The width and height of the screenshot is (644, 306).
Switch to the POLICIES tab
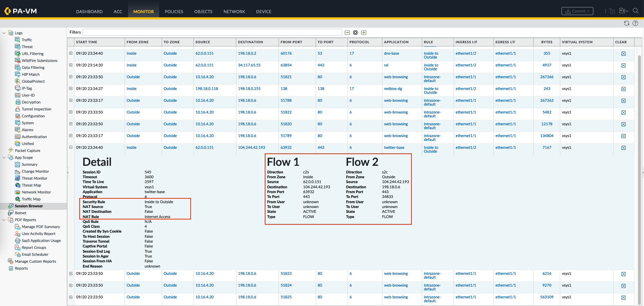pos(174,11)
